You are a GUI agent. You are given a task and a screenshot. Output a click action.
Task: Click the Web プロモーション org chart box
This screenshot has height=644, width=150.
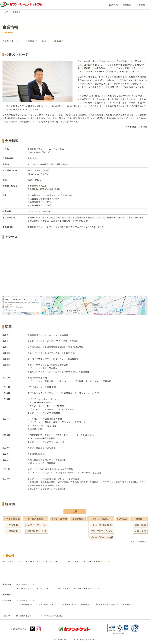pyautogui.click(x=102, y=531)
